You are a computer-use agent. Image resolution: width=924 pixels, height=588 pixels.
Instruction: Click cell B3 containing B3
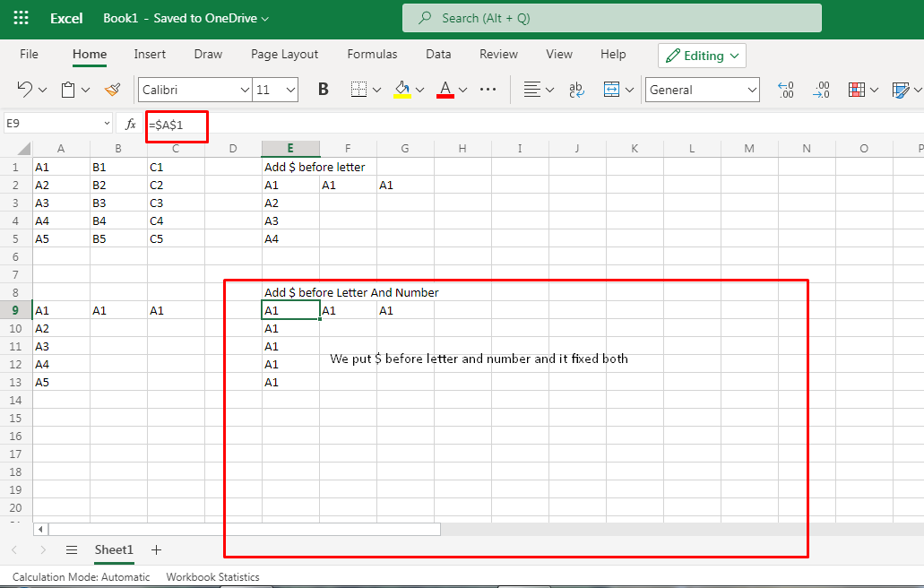pos(118,203)
